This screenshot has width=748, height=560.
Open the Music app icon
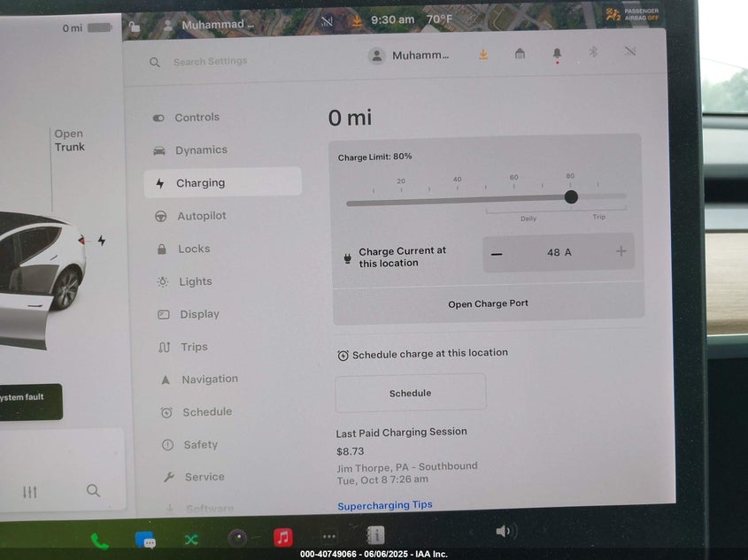pyautogui.click(x=283, y=537)
